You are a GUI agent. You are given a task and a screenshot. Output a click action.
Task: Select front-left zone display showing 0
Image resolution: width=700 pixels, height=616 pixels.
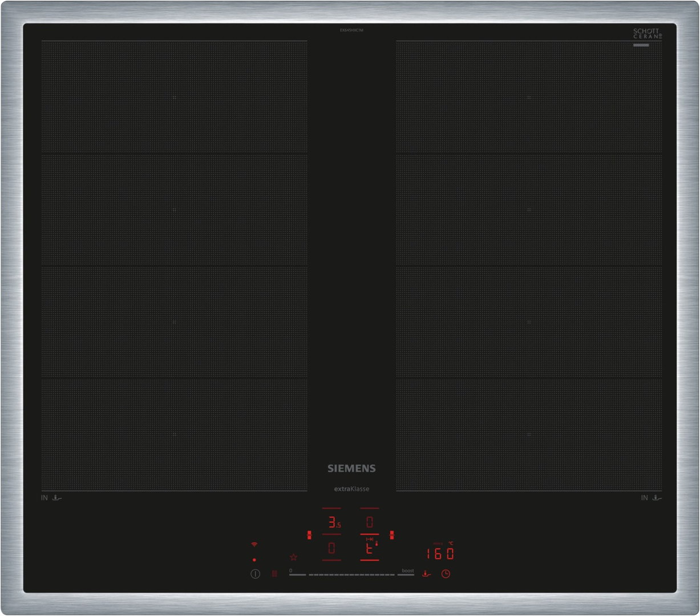(x=331, y=548)
